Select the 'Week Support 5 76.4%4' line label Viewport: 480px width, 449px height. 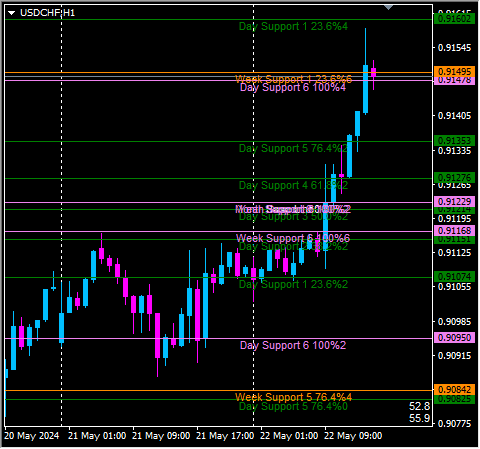click(293, 397)
